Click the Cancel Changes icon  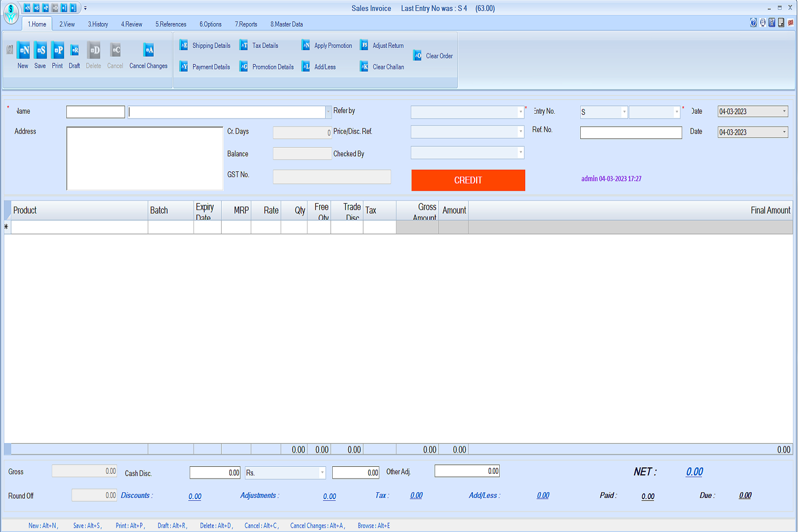point(148,51)
